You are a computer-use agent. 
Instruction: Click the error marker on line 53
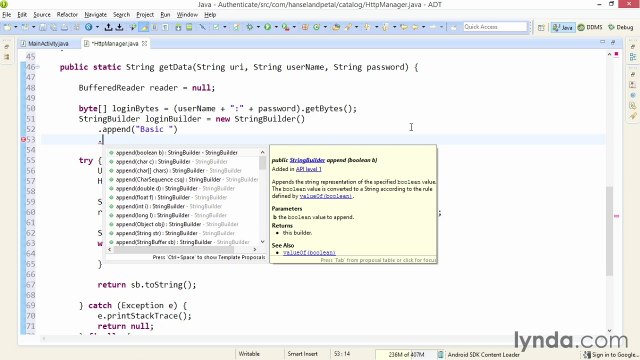[23, 140]
